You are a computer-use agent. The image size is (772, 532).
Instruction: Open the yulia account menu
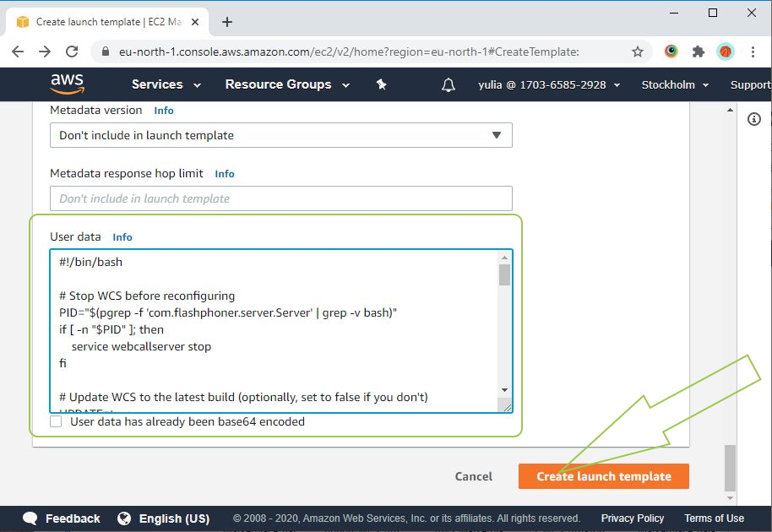[549, 84]
